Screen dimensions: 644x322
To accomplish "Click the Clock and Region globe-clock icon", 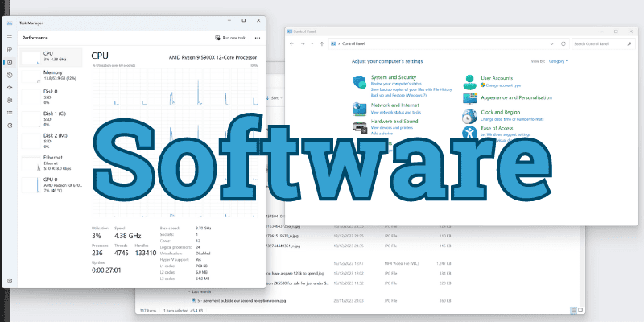I will (x=469, y=117).
